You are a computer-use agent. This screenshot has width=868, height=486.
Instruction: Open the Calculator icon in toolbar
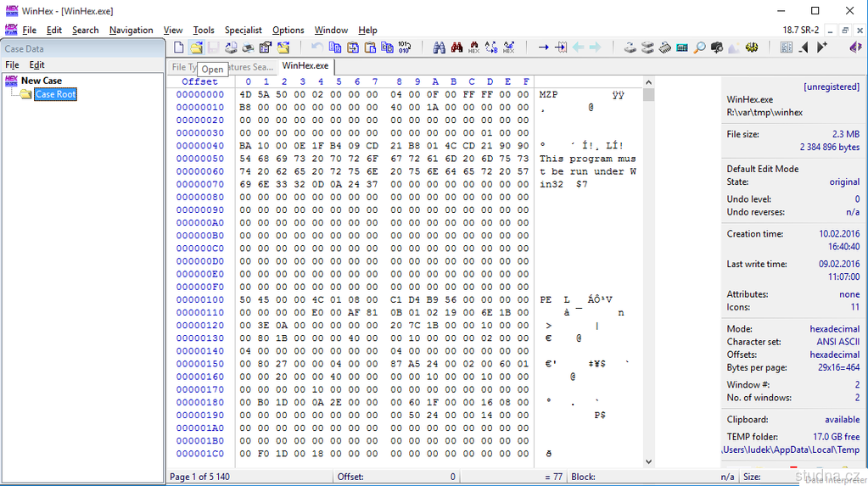point(682,47)
